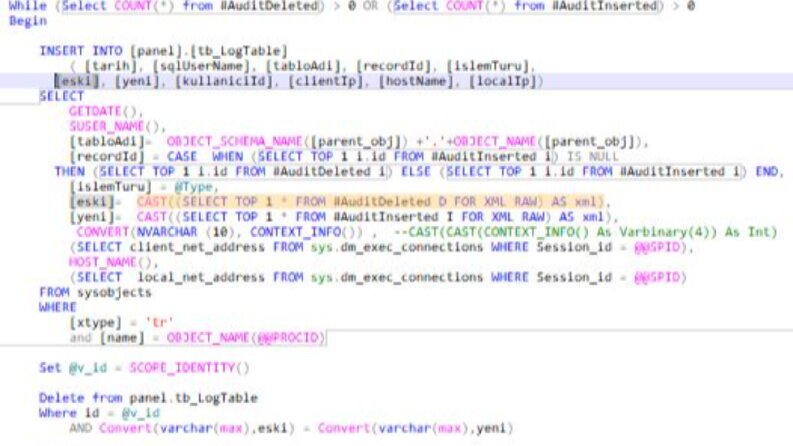Viewport: 793px width, 446px height.
Task: Click the "While" keyword
Action: pyautogui.click(x=28, y=6)
